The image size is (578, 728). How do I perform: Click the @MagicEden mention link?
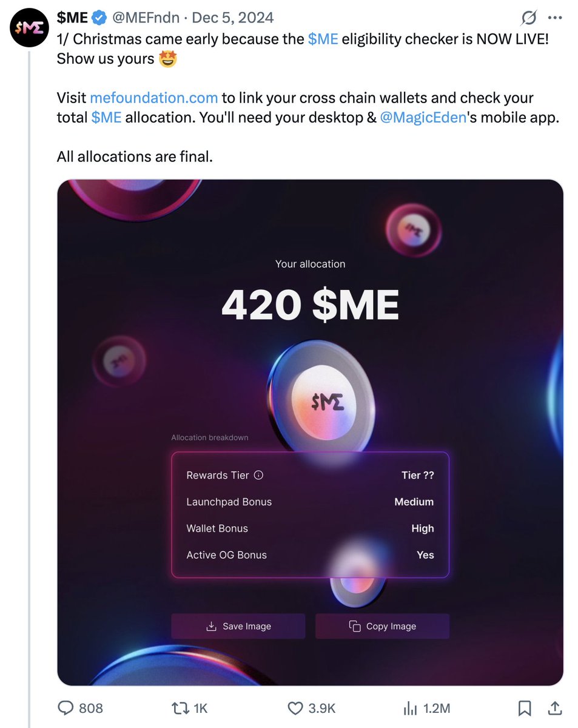click(x=423, y=118)
